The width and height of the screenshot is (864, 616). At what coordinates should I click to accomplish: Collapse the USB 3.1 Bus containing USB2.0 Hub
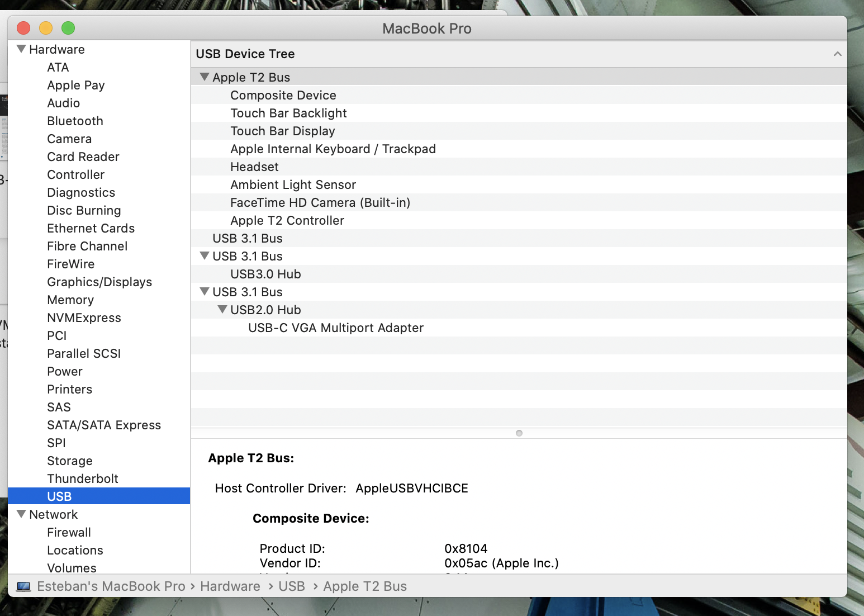(x=205, y=292)
